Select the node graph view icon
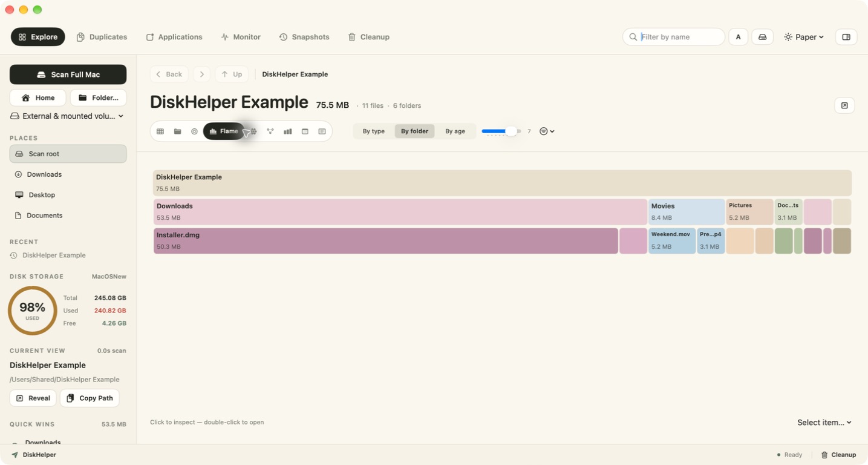This screenshot has width=868, height=465. [270, 131]
